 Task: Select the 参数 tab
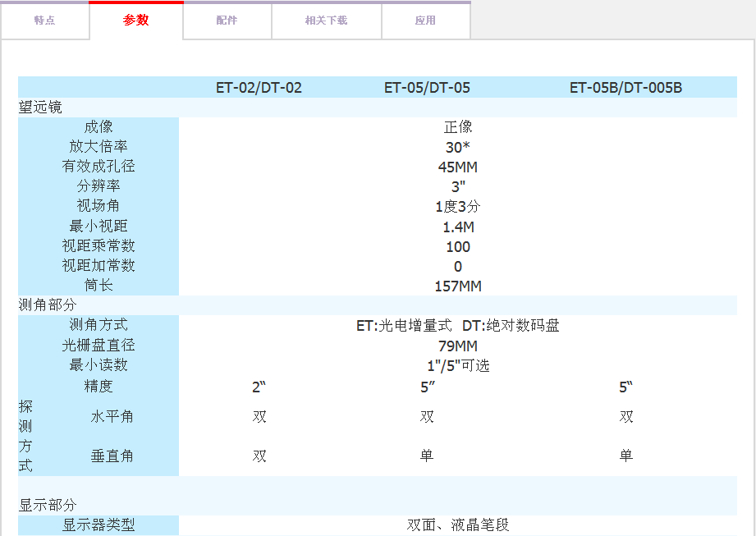click(136, 21)
